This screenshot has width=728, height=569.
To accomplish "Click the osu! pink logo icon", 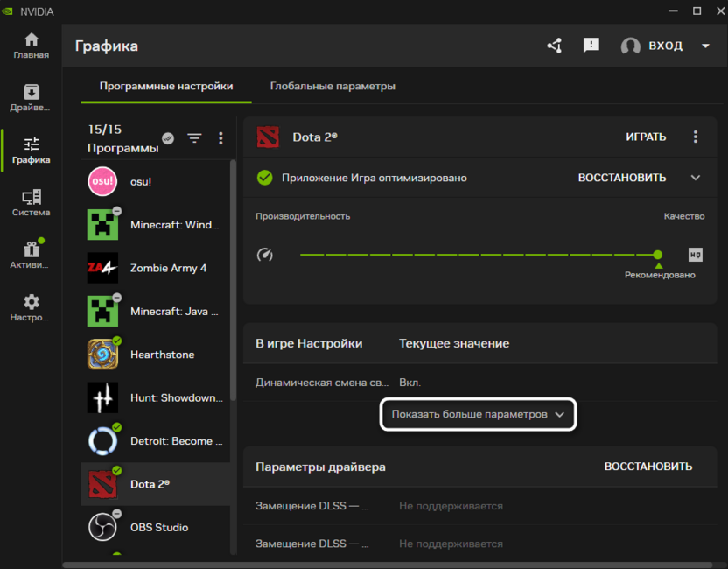I will tap(102, 181).
